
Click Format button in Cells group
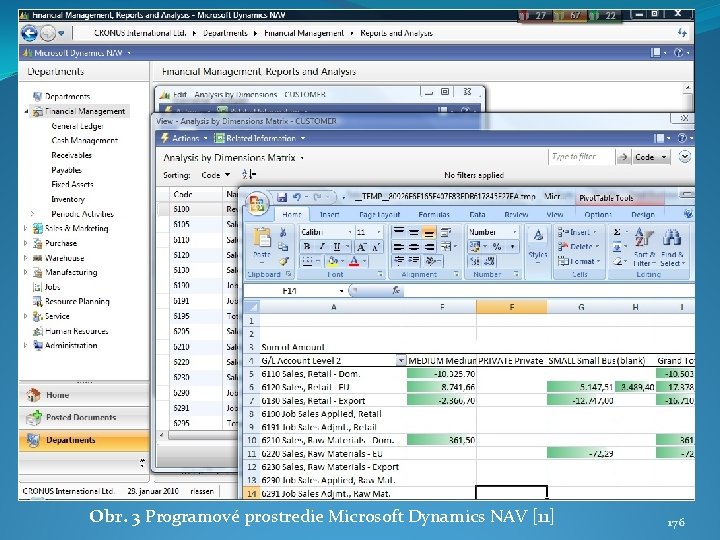coord(579,261)
